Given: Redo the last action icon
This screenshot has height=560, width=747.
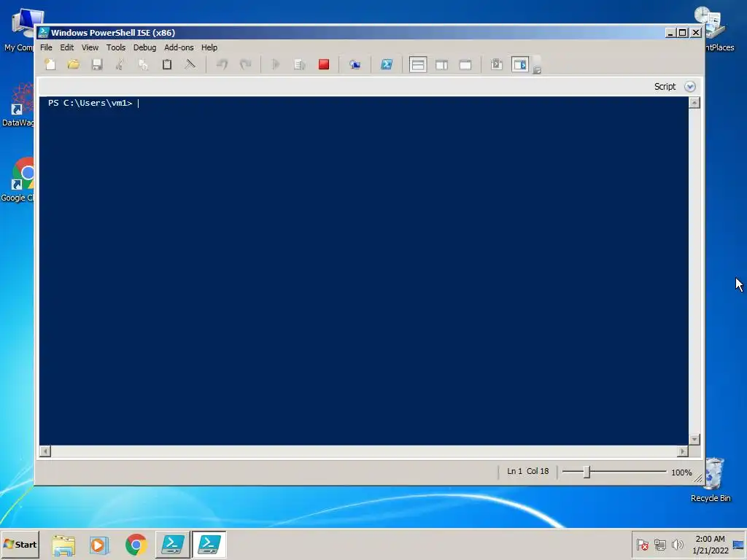Looking at the screenshot, I should pos(245,64).
